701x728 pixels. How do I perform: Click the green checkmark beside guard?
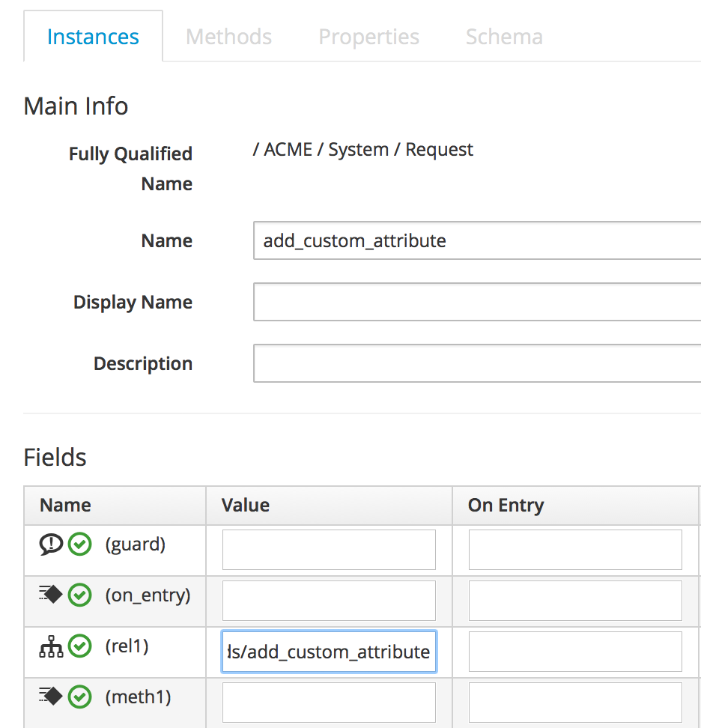click(x=79, y=545)
